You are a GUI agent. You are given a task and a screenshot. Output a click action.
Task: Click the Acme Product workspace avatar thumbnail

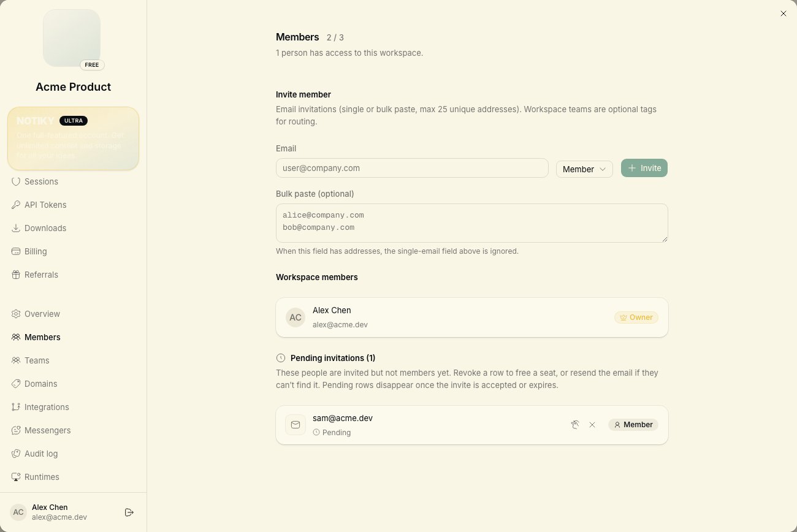point(72,38)
